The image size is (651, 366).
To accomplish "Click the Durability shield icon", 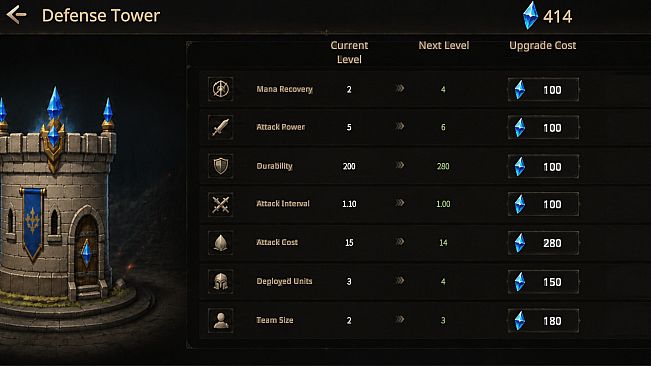I will point(220,166).
